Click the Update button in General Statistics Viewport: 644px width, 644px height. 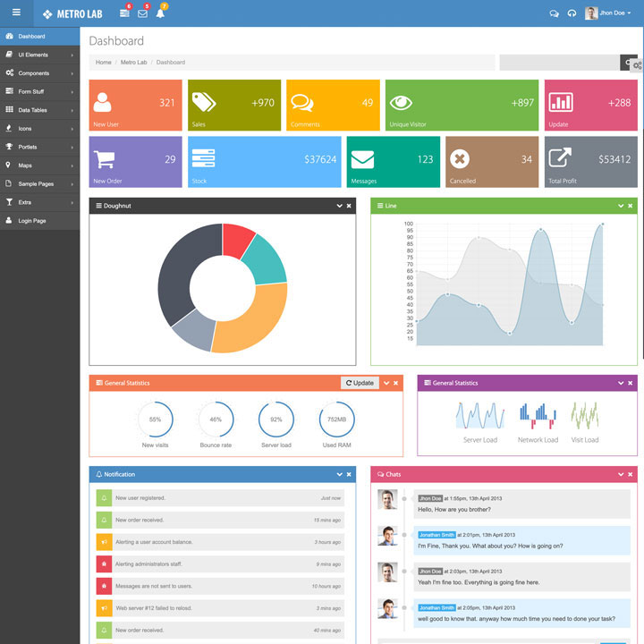(x=360, y=383)
